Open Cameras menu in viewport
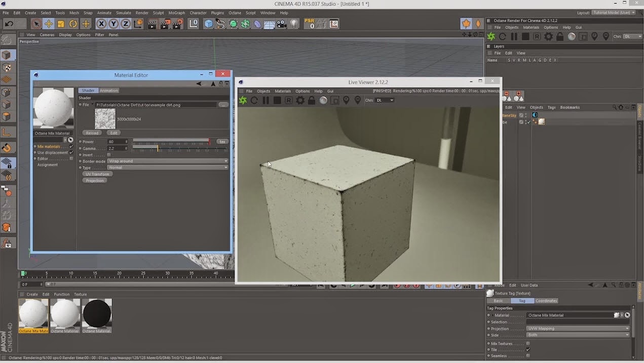Image resolution: width=644 pixels, height=363 pixels. click(x=47, y=35)
